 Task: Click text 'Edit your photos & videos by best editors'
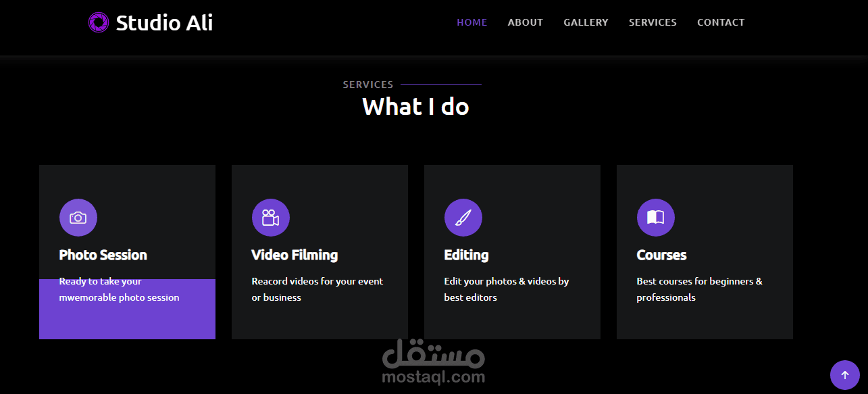tap(507, 289)
